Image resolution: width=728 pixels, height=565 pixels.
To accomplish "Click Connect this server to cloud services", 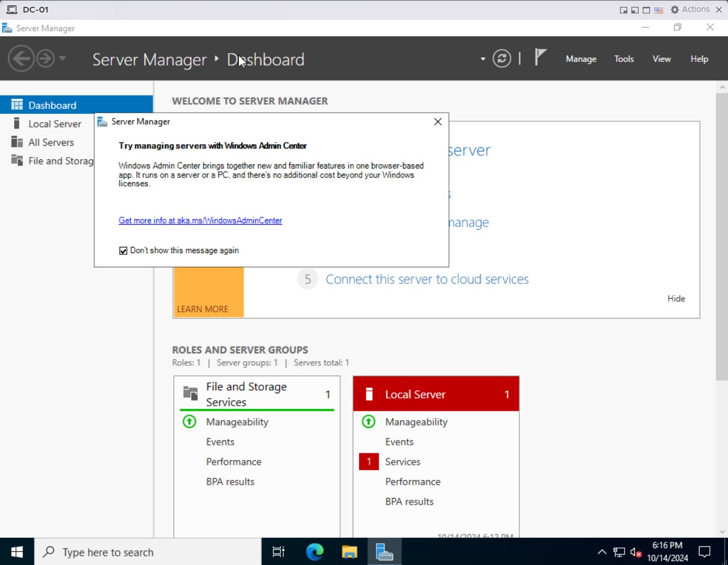I will tap(427, 279).
